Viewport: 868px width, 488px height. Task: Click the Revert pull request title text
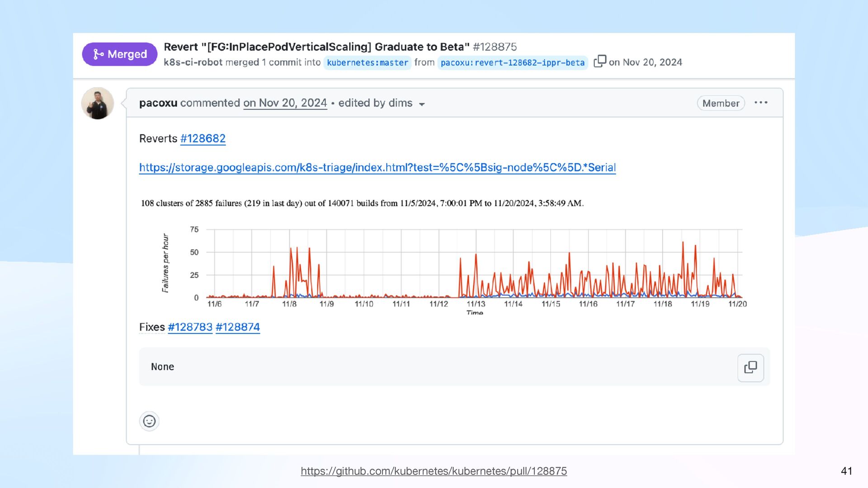[316, 47]
